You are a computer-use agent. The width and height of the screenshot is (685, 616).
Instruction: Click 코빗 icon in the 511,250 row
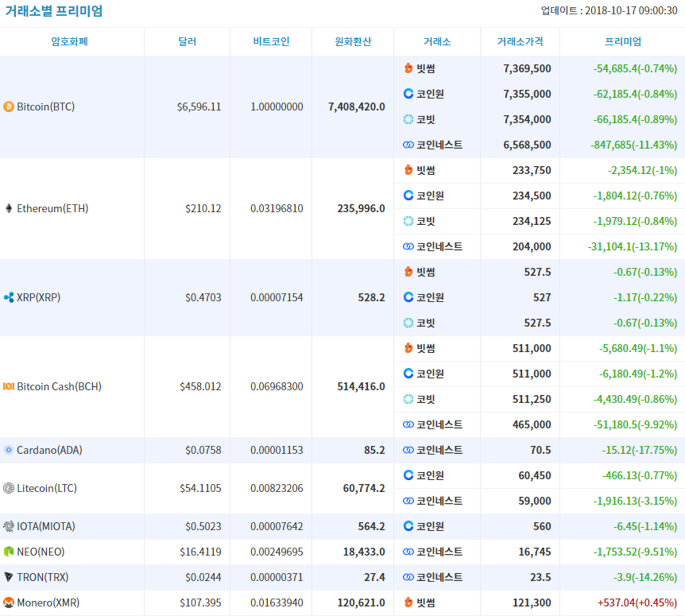408,399
